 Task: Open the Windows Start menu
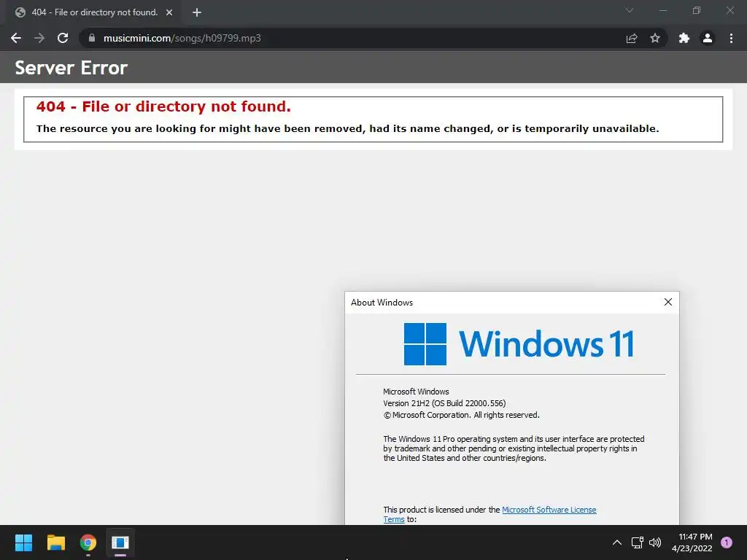click(x=23, y=542)
